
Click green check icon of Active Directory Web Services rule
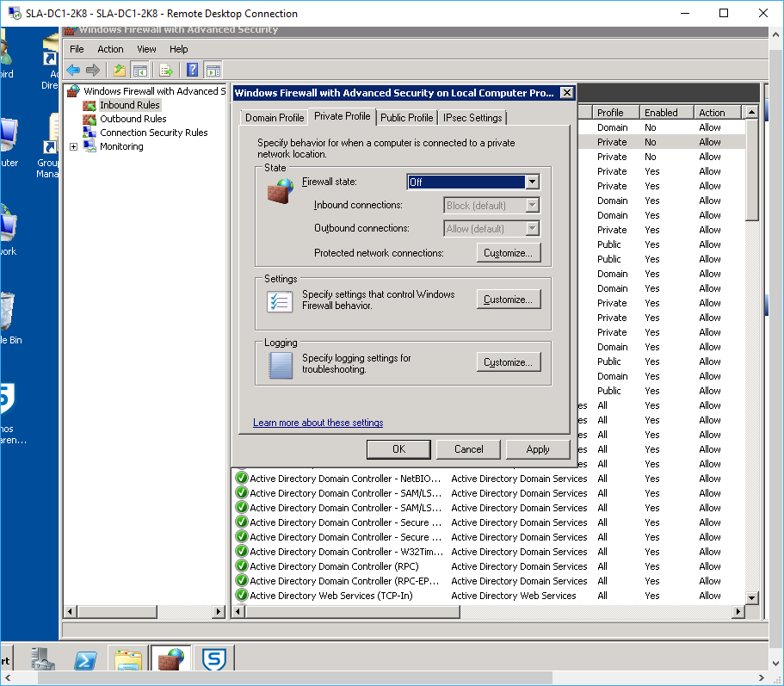click(242, 595)
